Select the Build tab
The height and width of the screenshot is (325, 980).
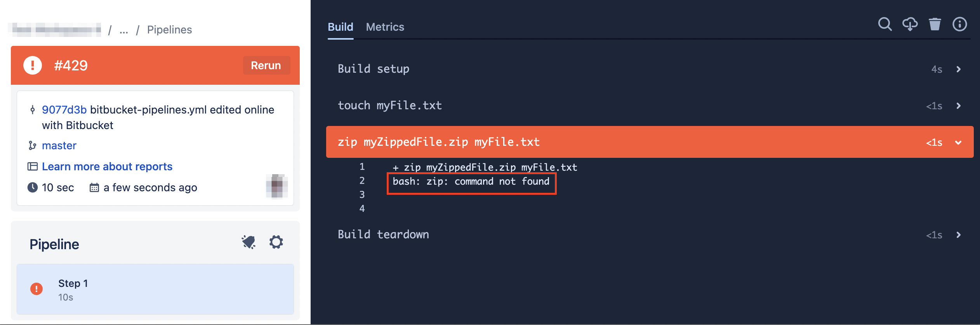pyautogui.click(x=341, y=27)
